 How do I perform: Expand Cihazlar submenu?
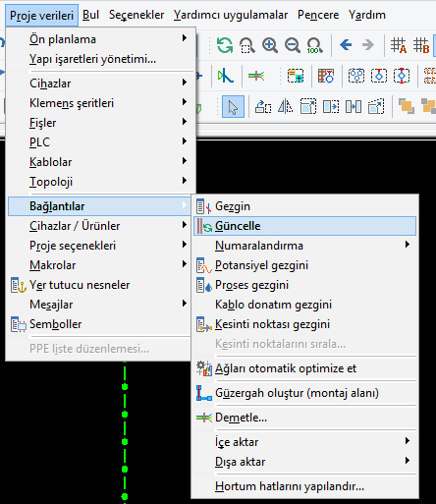[99, 84]
